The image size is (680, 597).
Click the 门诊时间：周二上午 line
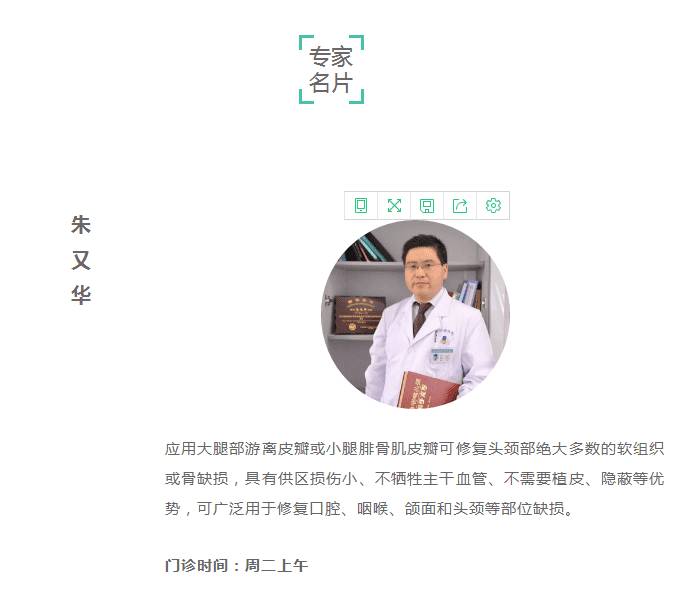point(236,565)
